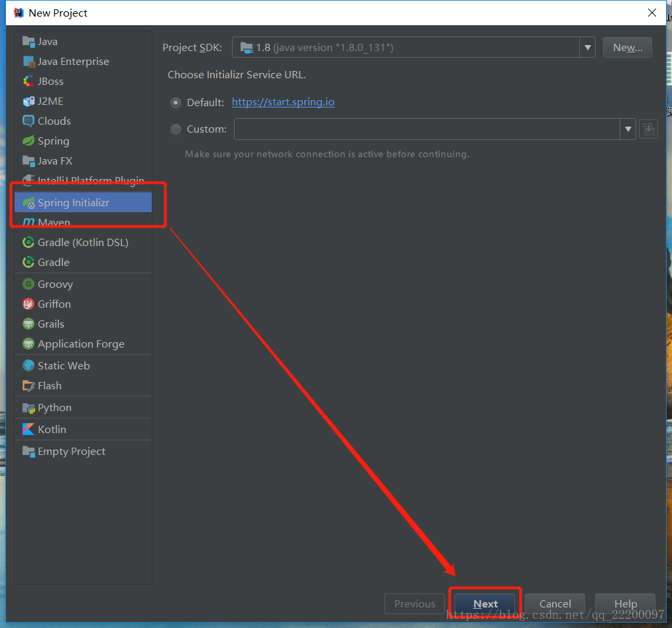
Task: Select Kotlin project type label
Action: [x=52, y=430]
